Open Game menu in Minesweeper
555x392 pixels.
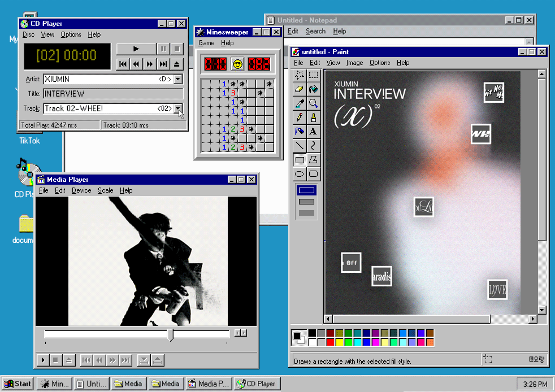(206, 43)
